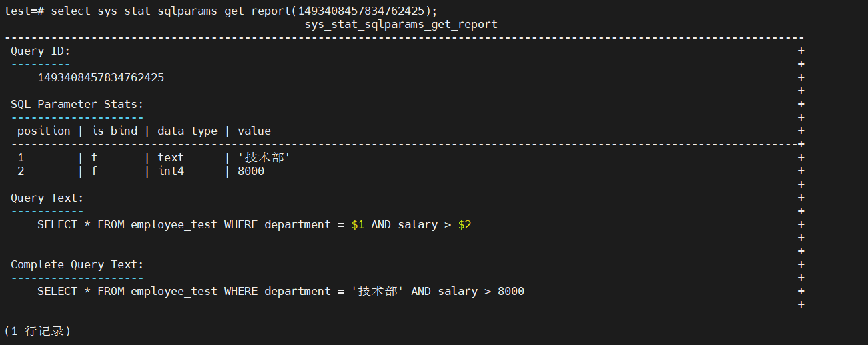Click 8000 in the complete query text
Viewport: 868px width, 345px height.
(511, 291)
